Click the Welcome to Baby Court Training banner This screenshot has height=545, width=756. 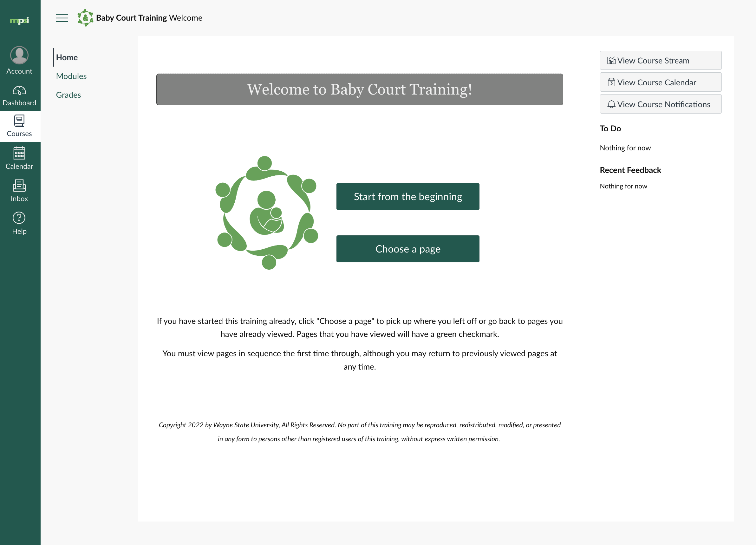pyautogui.click(x=359, y=89)
